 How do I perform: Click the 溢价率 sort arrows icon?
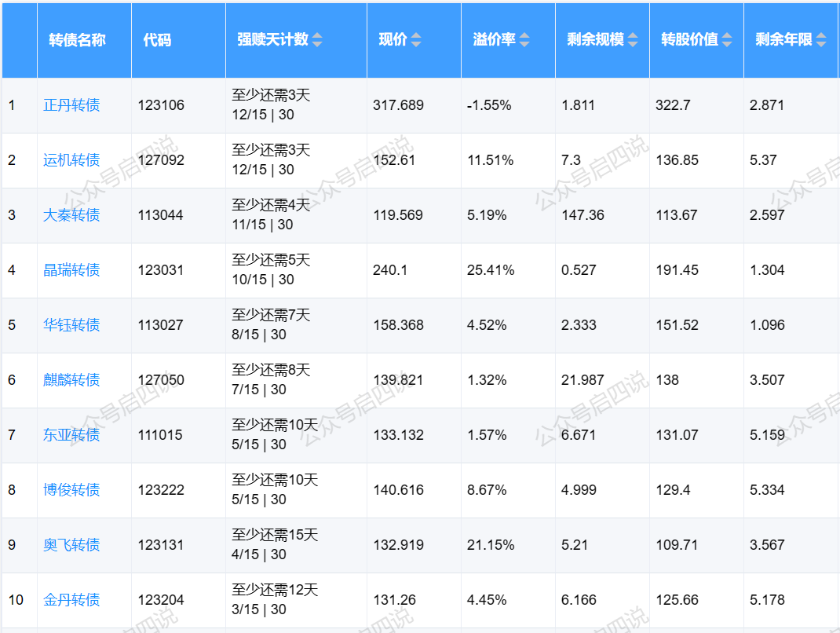click(524, 40)
